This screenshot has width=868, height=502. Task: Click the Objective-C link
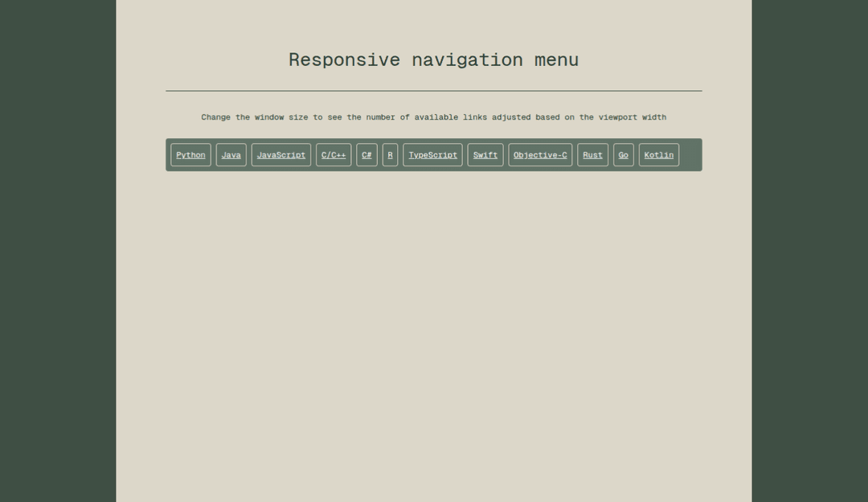tap(540, 155)
